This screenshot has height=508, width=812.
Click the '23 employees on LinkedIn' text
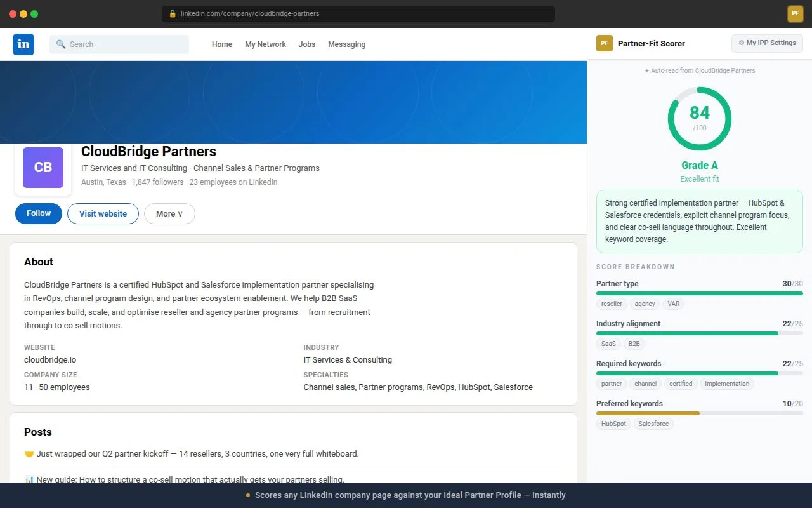[233, 182]
